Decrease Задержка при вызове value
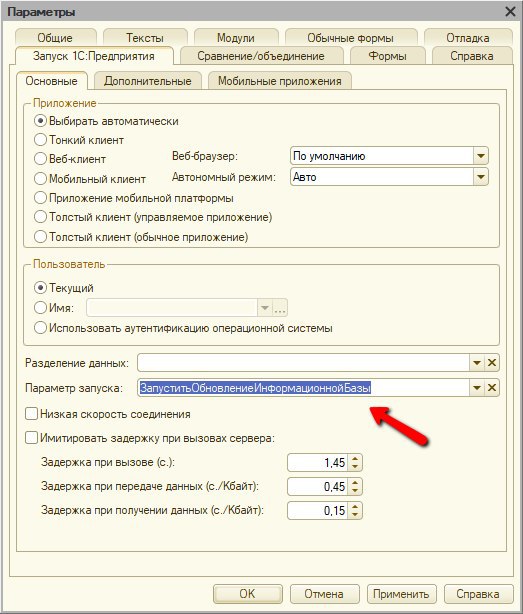Screen dimensions: 523x614 (355, 467)
